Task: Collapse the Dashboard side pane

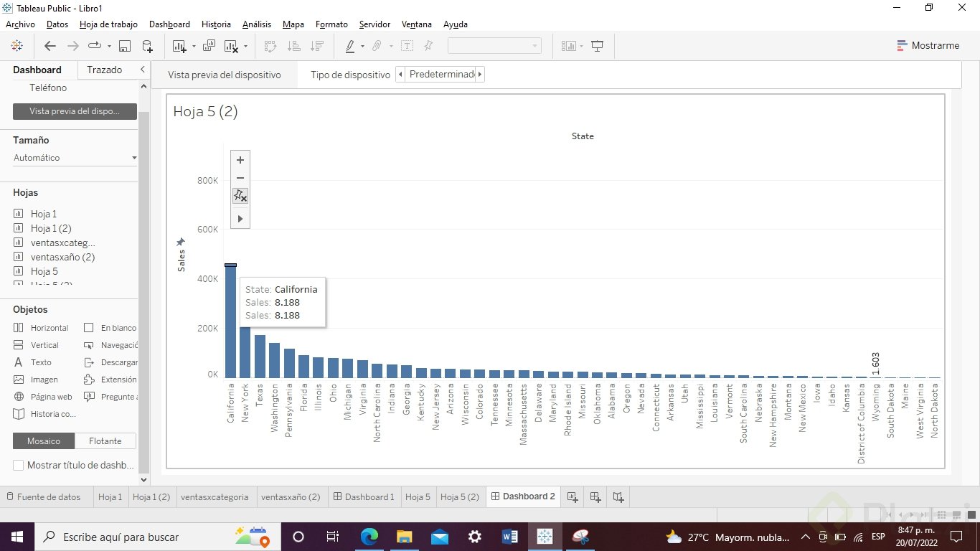Action: pyautogui.click(x=142, y=70)
